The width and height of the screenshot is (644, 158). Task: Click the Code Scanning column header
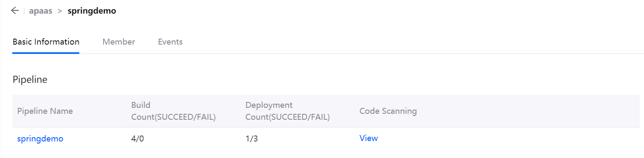(388, 111)
